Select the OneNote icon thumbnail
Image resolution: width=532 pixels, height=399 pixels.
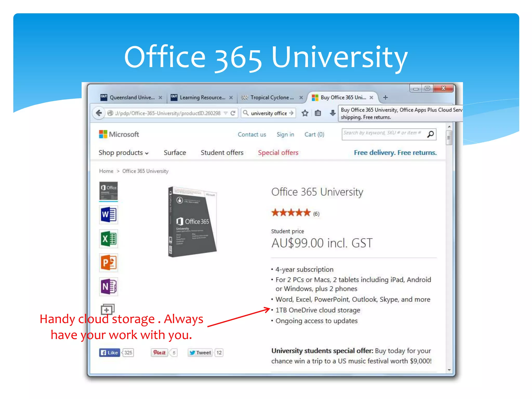click(x=109, y=287)
